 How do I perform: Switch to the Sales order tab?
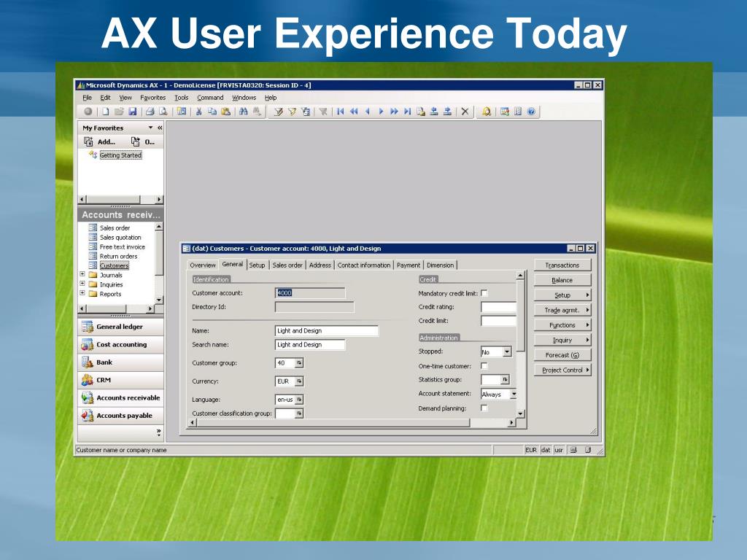287,265
